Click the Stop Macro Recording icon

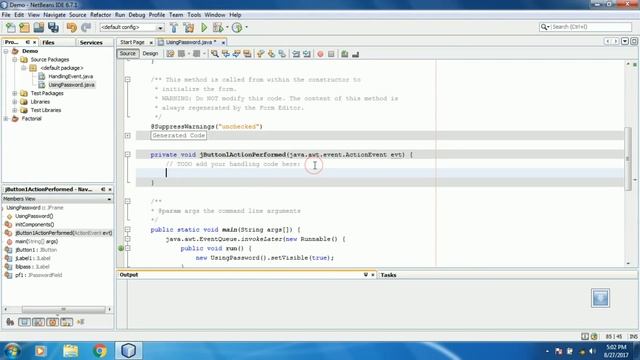click(x=331, y=54)
